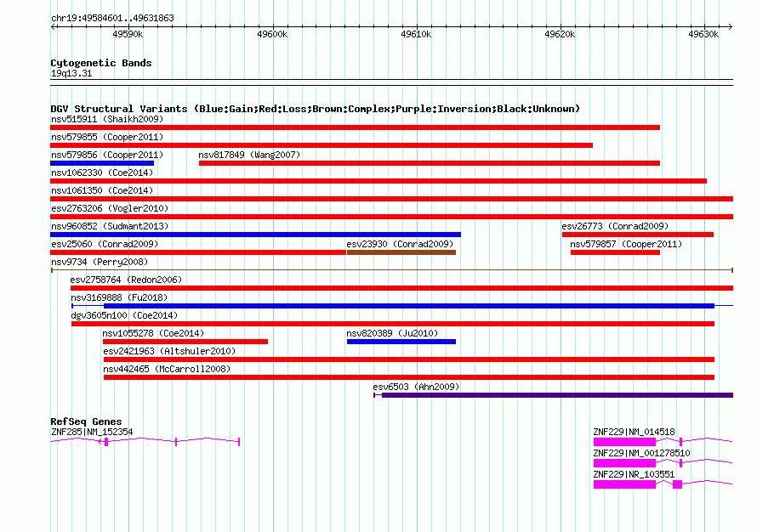Select the ZNF229|NR_103551 transcript label
The height and width of the screenshot is (532, 757).
(x=634, y=474)
